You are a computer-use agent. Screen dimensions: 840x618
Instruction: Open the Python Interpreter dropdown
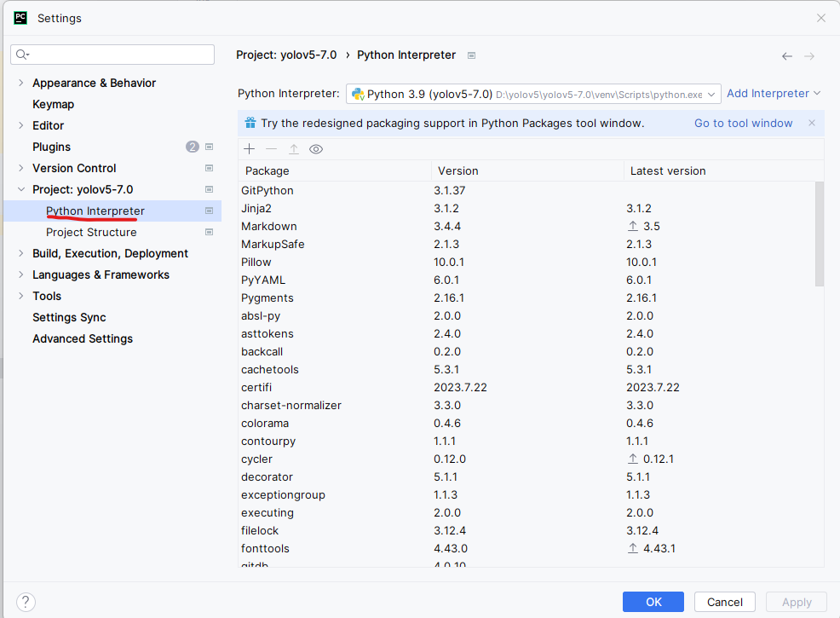533,95
